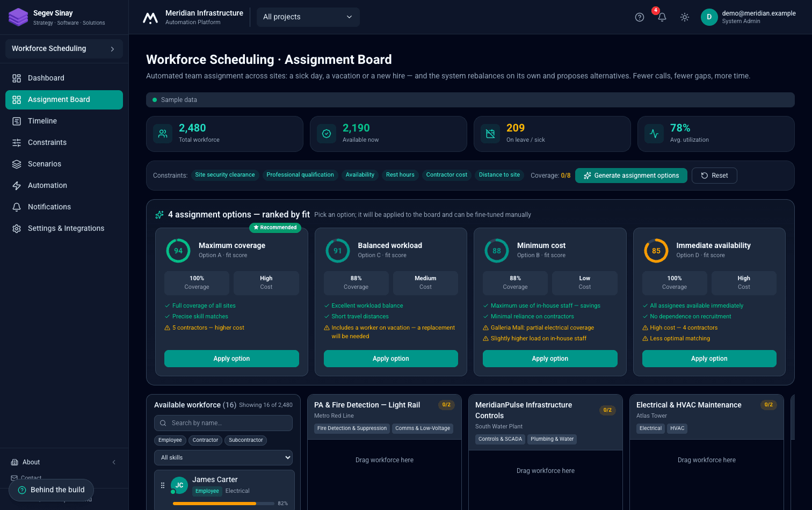Click the Sample data banner
This screenshot has width=812, height=510.
click(x=470, y=100)
